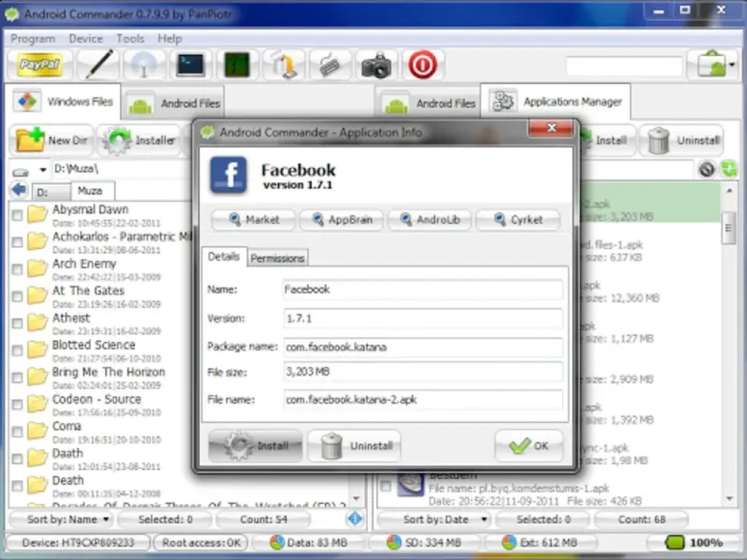
Task: Click the New Dir button
Action: [51, 141]
